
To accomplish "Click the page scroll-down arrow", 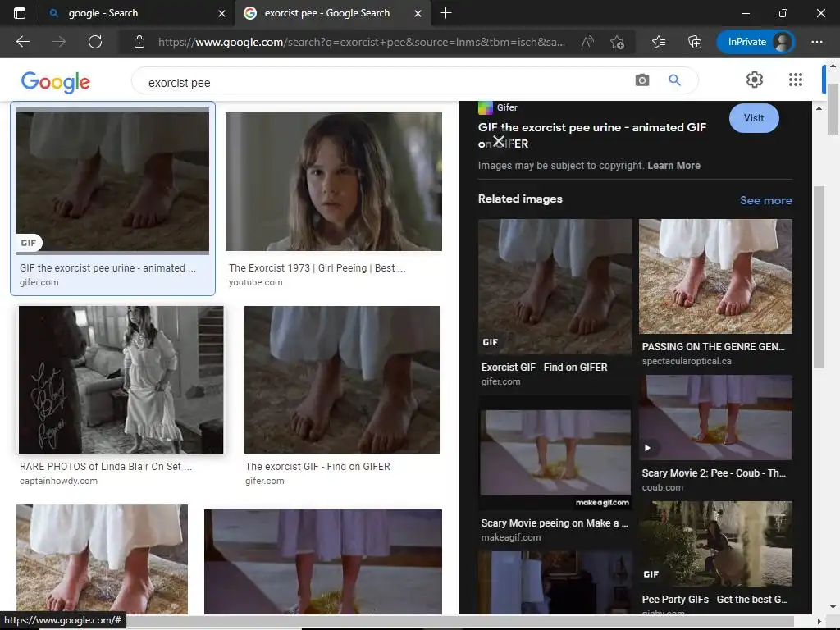I will tap(833, 607).
